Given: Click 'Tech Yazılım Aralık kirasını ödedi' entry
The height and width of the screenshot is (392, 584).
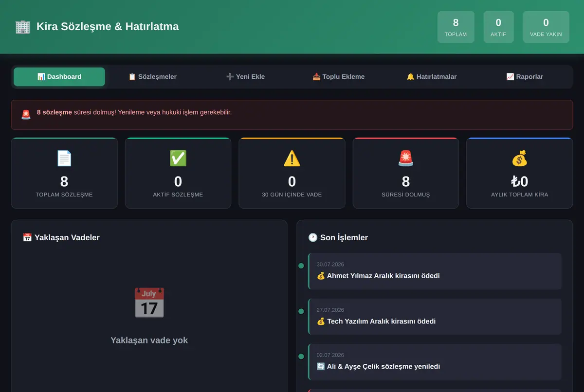Looking at the screenshot, I should point(435,317).
